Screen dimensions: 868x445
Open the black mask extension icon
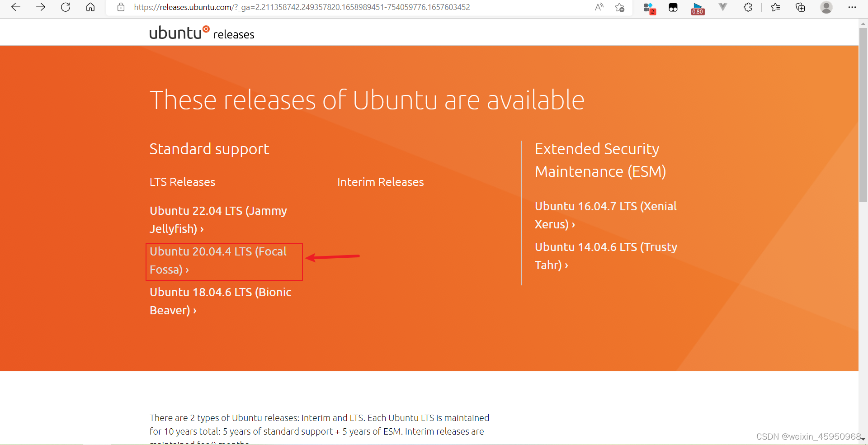pyautogui.click(x=673, y=7)
